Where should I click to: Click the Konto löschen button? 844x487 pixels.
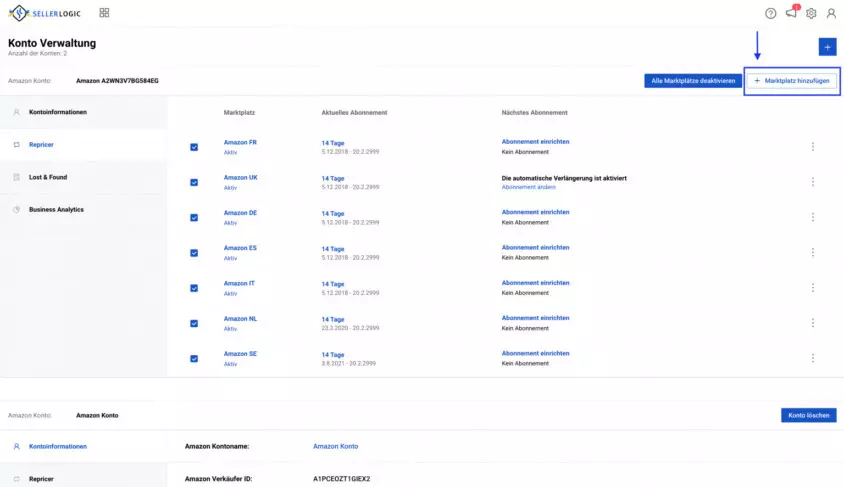(808, 415)
